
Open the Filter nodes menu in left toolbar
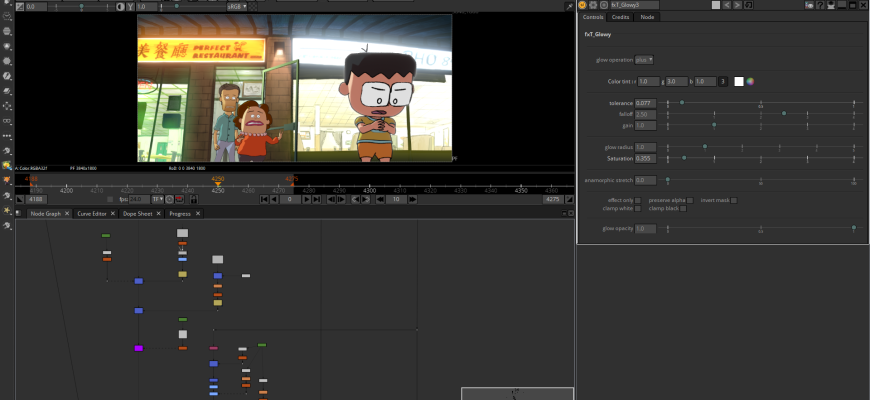(8, 61)
